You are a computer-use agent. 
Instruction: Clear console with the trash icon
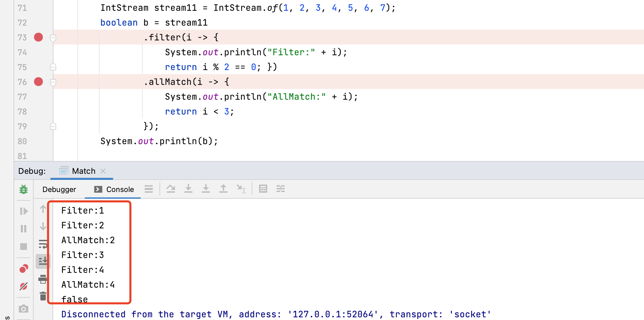43,296
